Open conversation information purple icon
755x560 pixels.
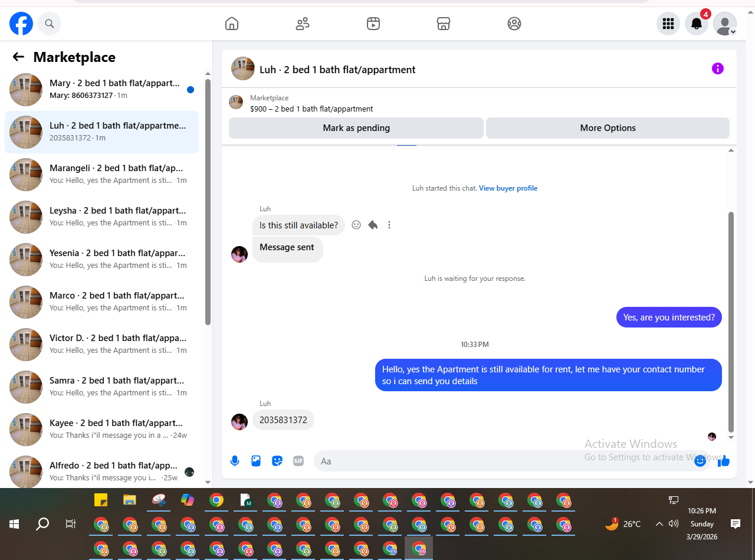718,68
